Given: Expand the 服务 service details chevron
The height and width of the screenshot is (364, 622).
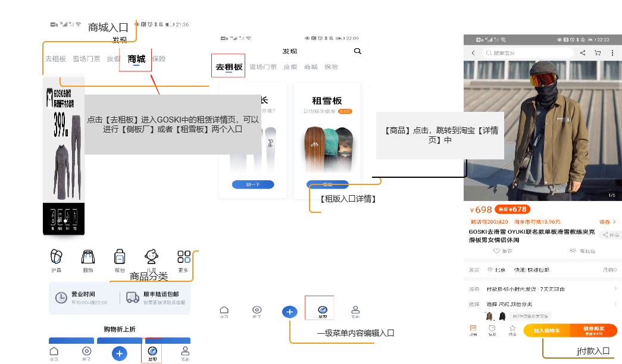Looking at the screenshot, I should click(615, 290).
